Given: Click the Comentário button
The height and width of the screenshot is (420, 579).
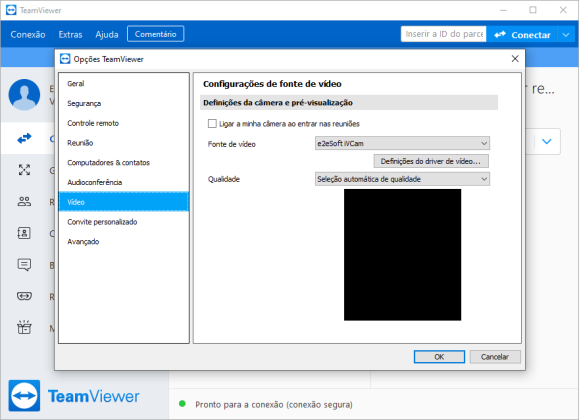Looking at the screenshot, I should tap(155, 34).
